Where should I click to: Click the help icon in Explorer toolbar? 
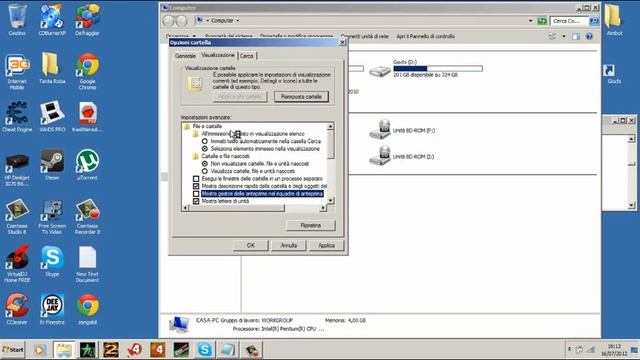coord(589,36)
